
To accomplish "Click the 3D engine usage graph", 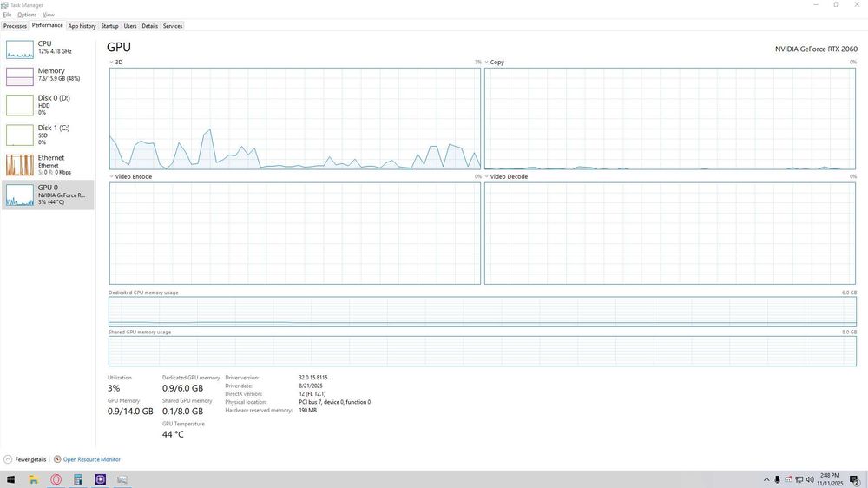I will pyautogui.click(x=295, y=119).
